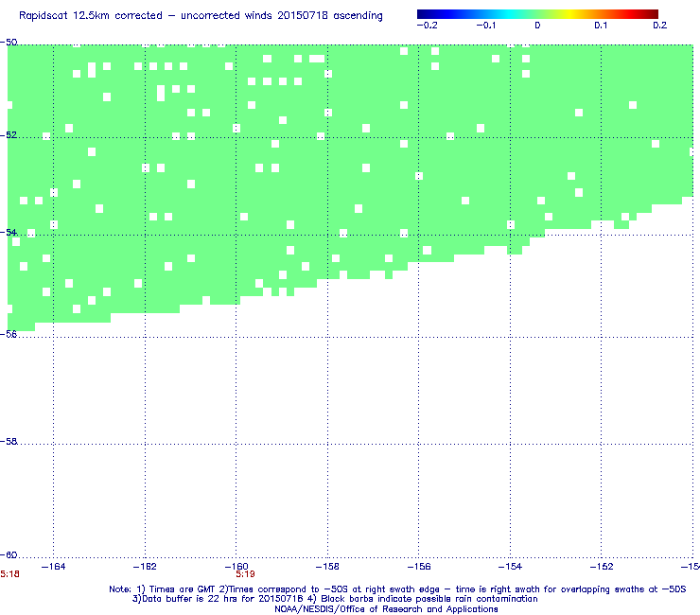Select the 0.1 color scale label
Viewport: 700px width, 615px height.
coord(601,26)
